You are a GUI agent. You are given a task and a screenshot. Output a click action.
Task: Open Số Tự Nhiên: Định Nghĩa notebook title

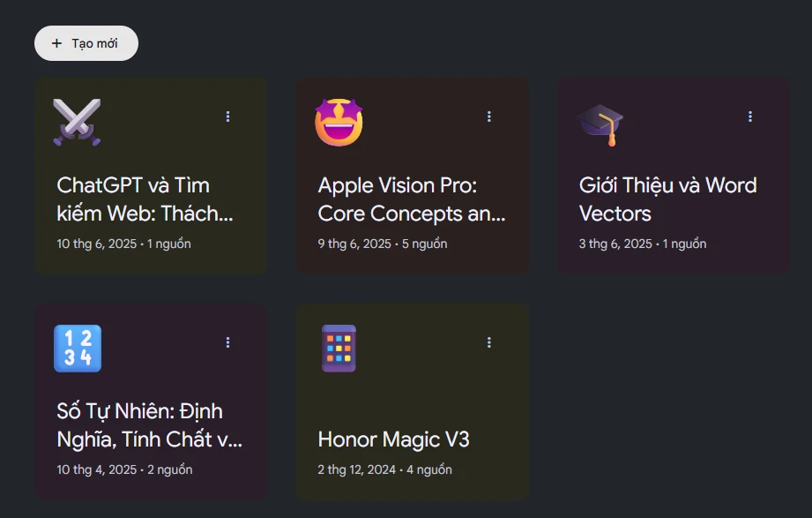coord(150,425)
